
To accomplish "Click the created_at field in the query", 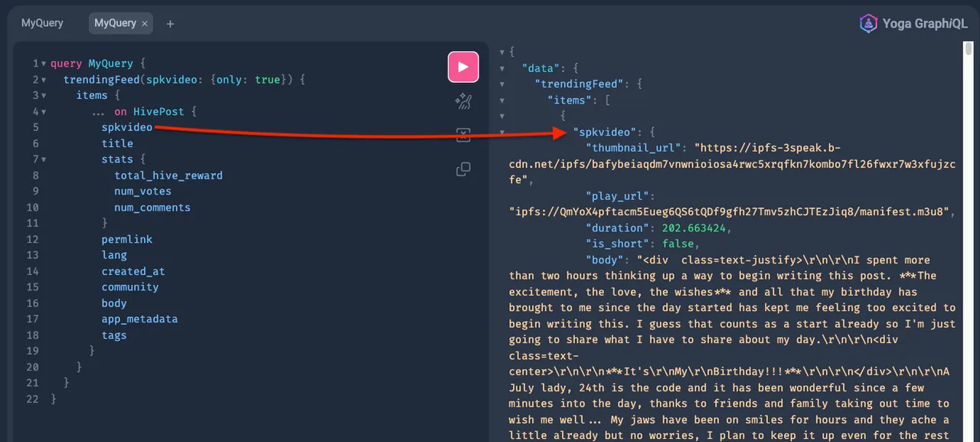I will pos(133,271).
